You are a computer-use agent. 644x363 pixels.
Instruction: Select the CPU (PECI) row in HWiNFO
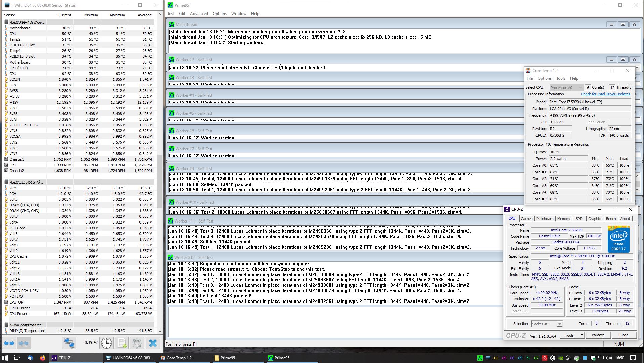(x=79, y=68)
